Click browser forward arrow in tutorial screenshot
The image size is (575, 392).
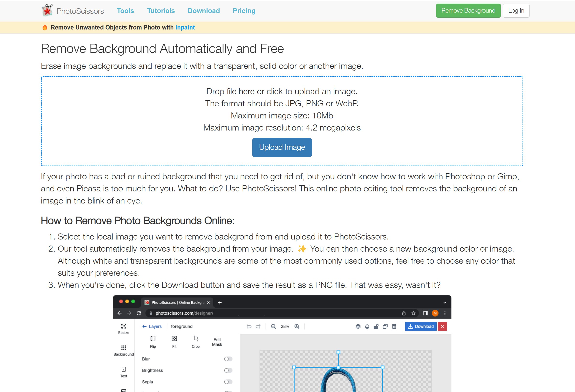129,313
